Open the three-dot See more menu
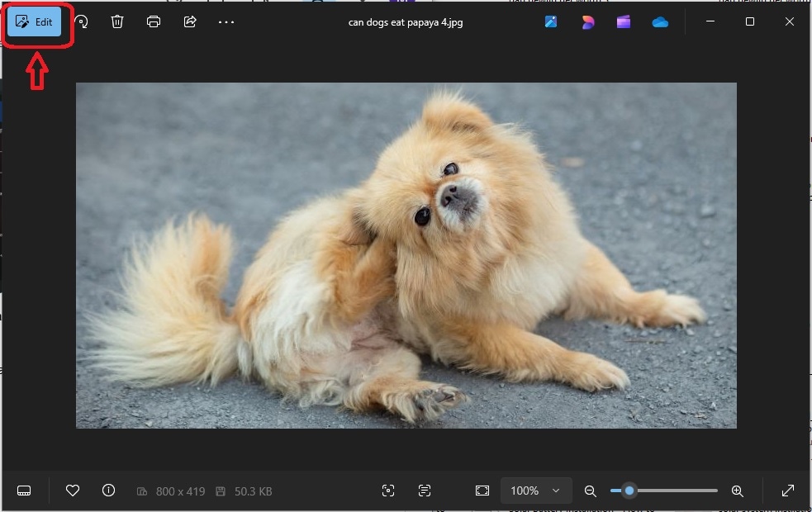 pyautogui.click(x=226, y=22)
